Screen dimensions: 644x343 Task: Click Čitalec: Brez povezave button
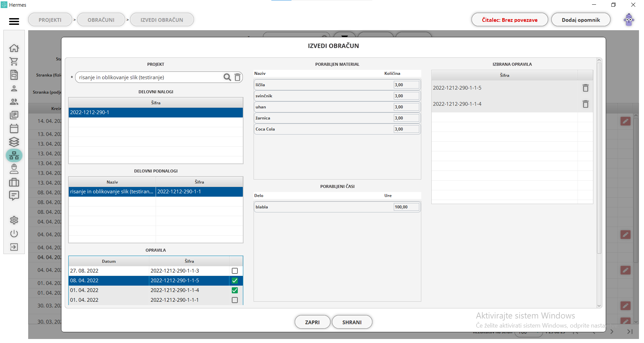509,20
